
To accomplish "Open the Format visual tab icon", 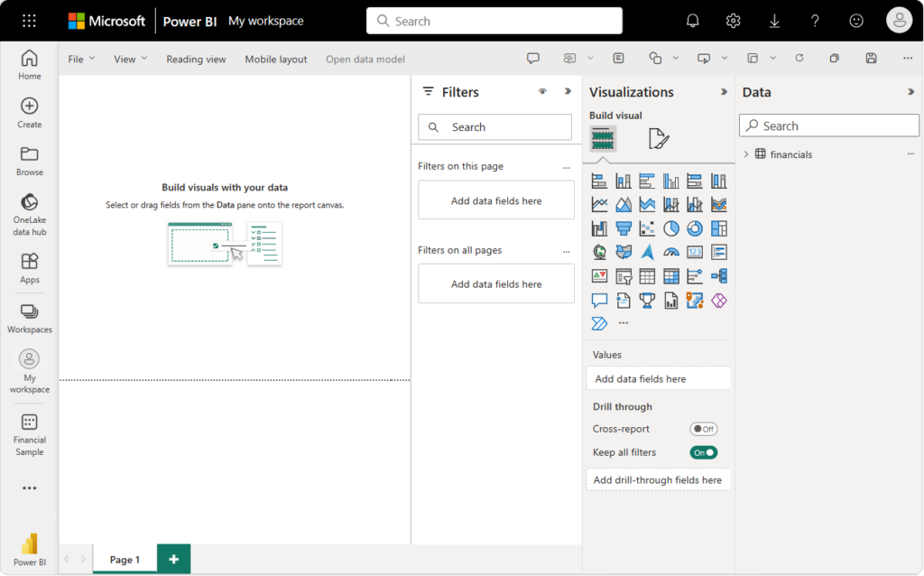I will pyautogui.click(x=658, y=139).
